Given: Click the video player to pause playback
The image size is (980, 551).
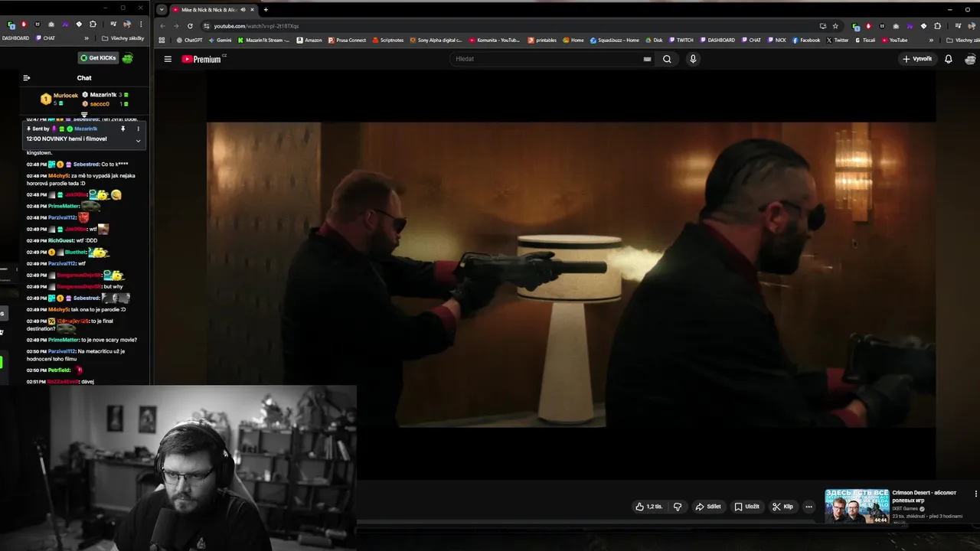Looking at the screenshot, I should point(570,274).
